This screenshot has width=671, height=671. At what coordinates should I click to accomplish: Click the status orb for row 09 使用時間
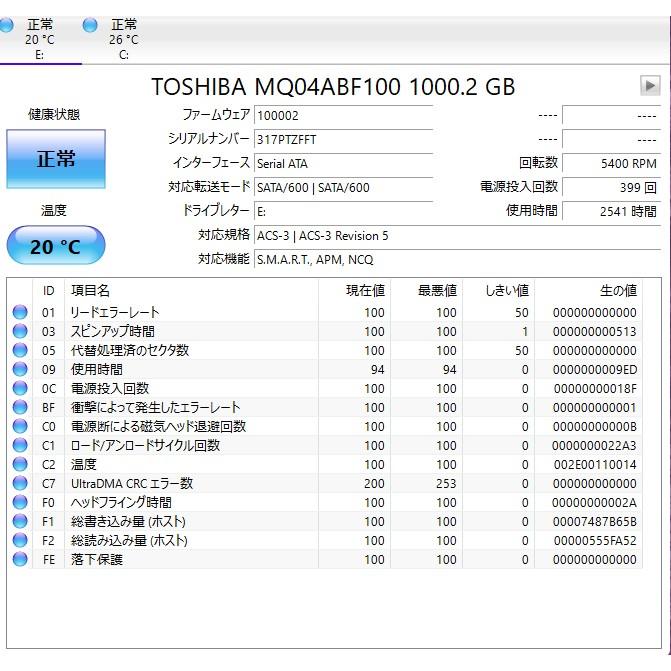click(20, 369)
